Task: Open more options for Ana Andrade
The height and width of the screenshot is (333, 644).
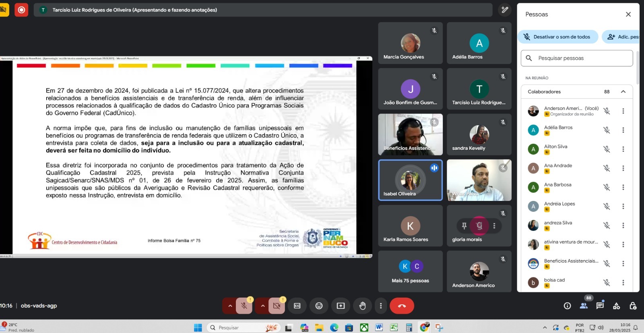Action: (623, 168)
